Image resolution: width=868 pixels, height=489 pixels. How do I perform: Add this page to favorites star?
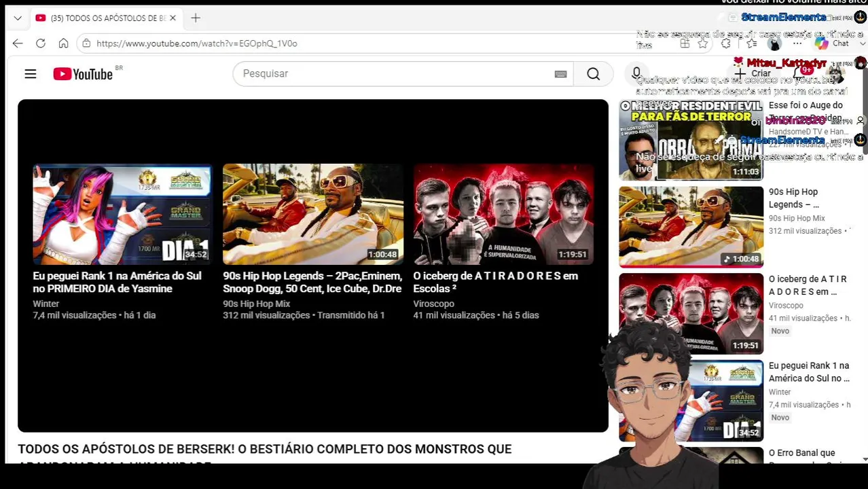703,43
